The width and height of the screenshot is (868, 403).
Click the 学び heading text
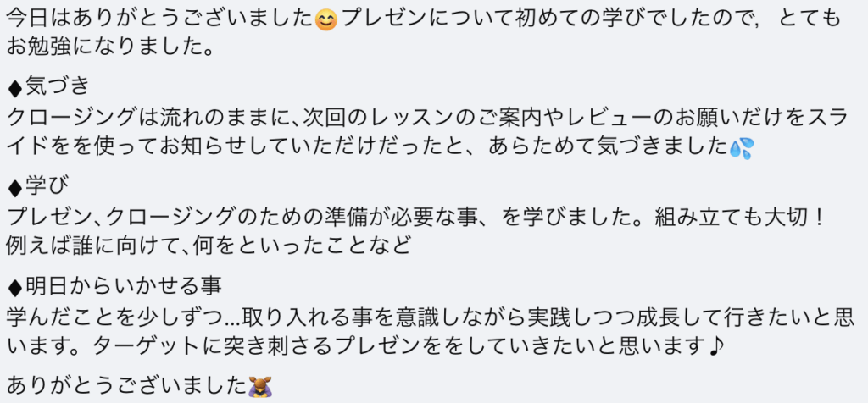pos(47,187)
